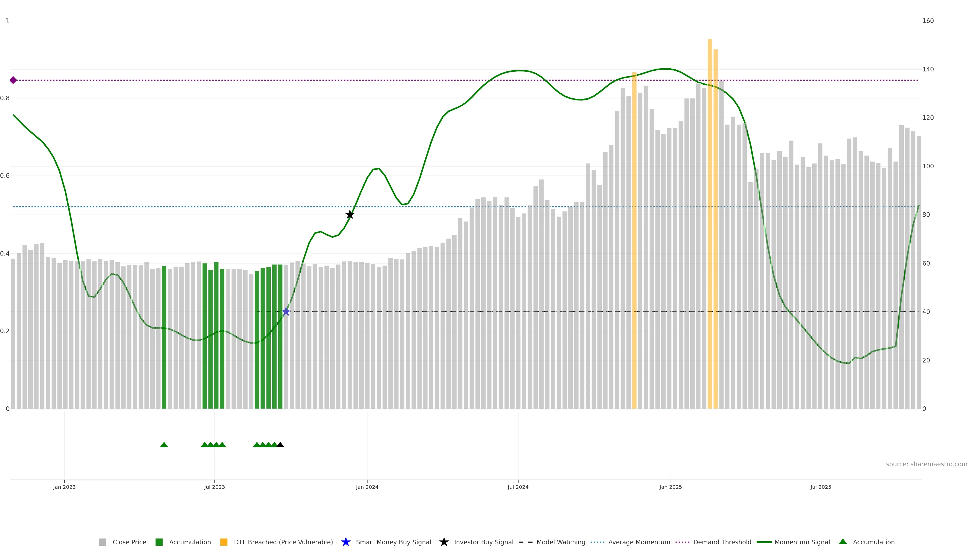
Task: Click the 0.6 value on left axis
Action: pyautogui.click(x=5, y=176)
